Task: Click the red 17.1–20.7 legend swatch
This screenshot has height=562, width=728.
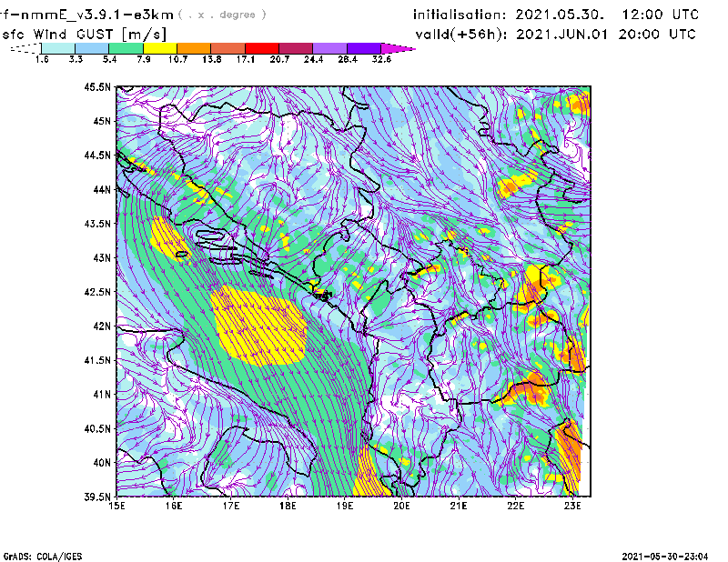Action: pos(262,48)
